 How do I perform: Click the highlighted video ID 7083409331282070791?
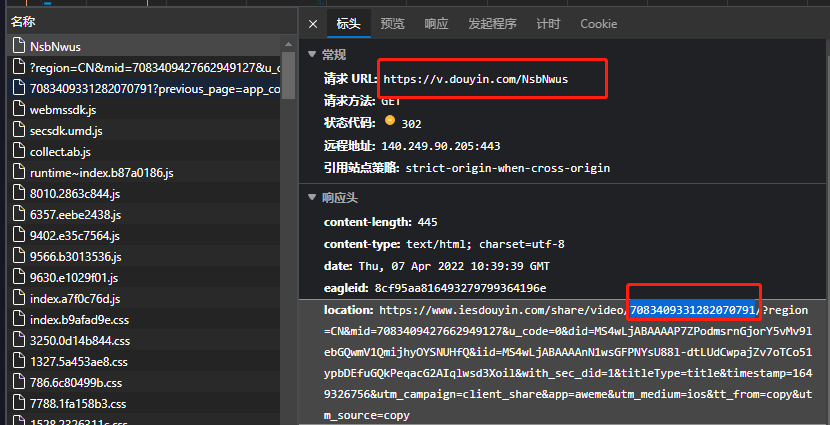[693, 311]
